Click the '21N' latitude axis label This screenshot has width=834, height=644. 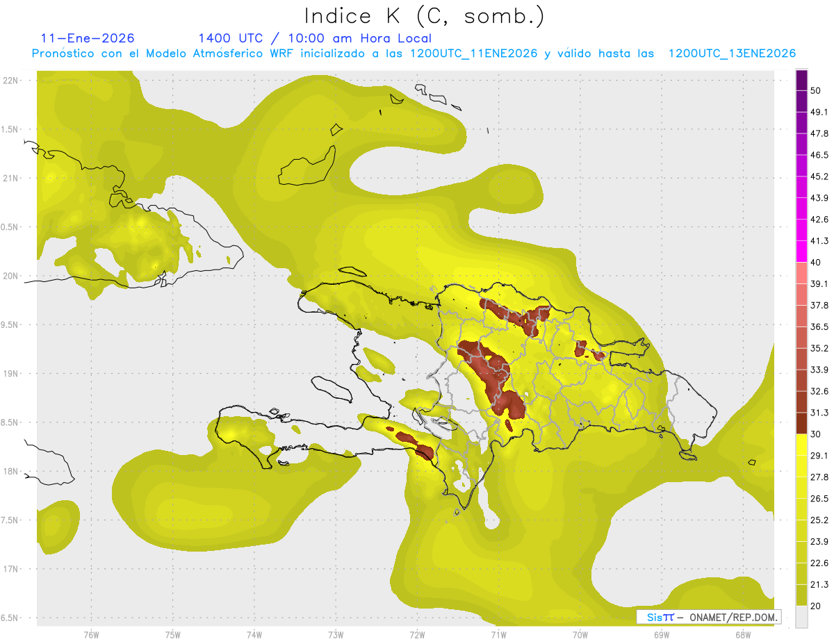[12, 178]
